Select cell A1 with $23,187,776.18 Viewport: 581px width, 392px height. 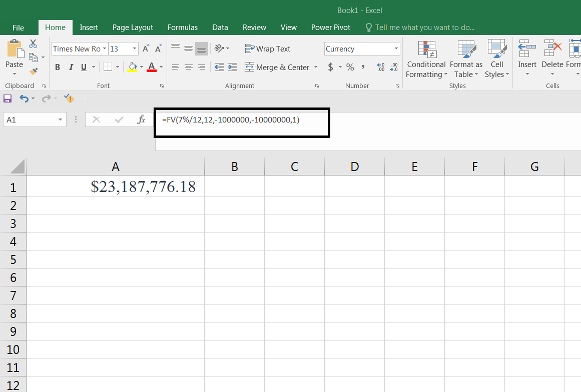pos(115,186)
